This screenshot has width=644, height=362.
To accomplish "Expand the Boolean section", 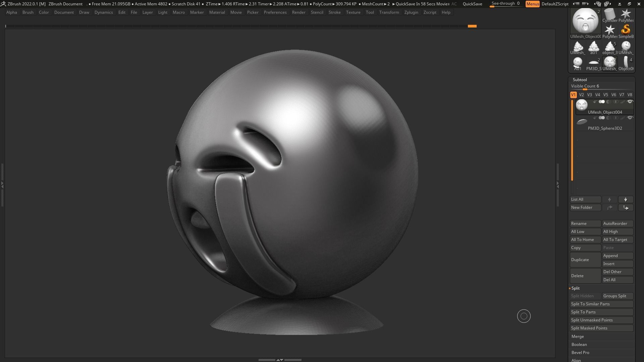I will pos(579,345).
